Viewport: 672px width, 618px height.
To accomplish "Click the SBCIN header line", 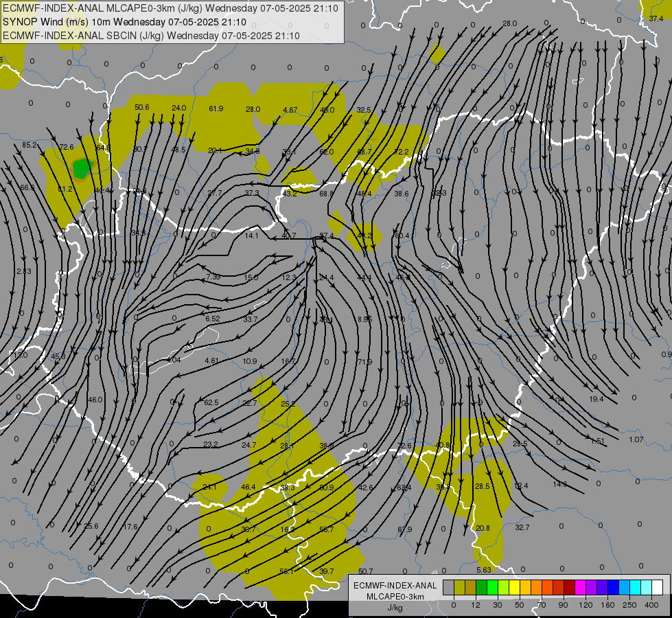I will [x=151, y=36].
